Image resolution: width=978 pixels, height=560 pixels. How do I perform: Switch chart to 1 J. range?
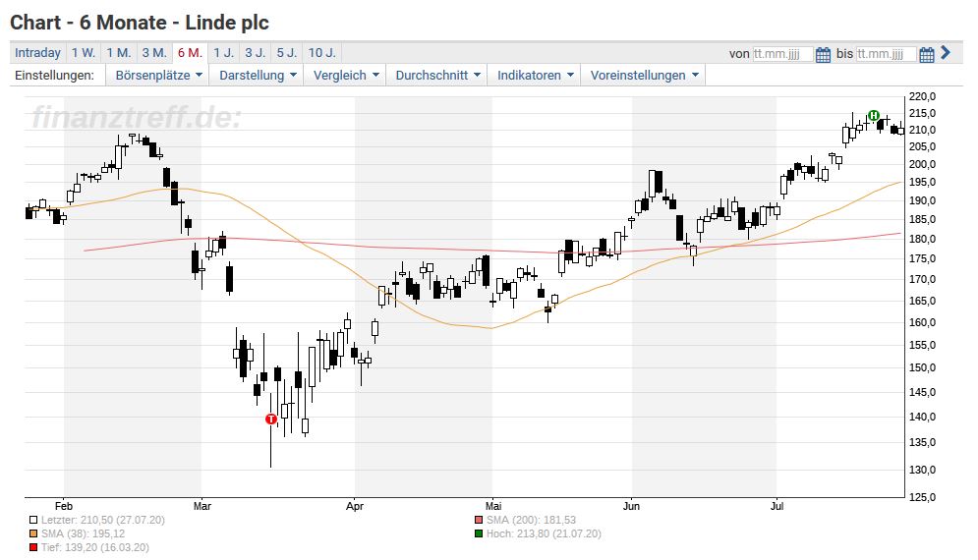click(x=223, y=53)
